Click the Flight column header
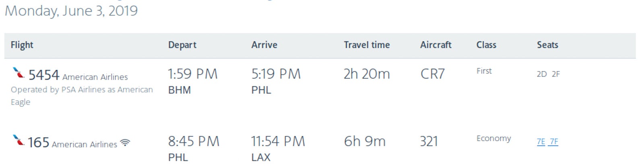644x166 pixels. tap(22, 45)
